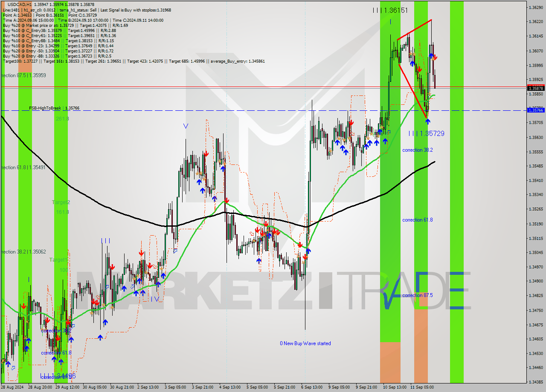Click the 1.36070 price axis label
This screenshot has width=546, height=392.
tap(536, 51)
